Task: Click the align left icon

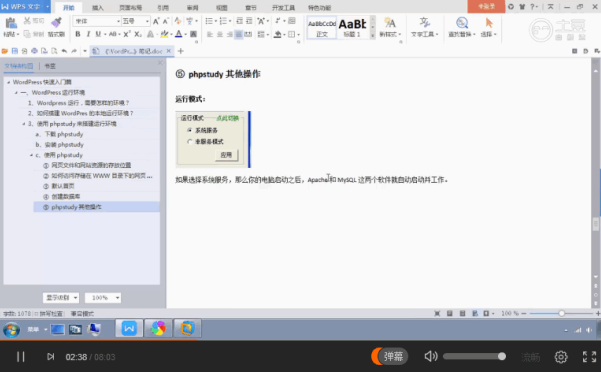Action: point(210,34)
